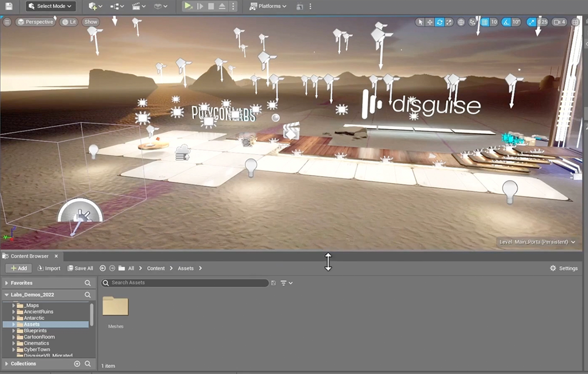The width and height of the screenshot is (588, 374).
Task: Select the Content Browser tab
Action: (x=29, y=256)
